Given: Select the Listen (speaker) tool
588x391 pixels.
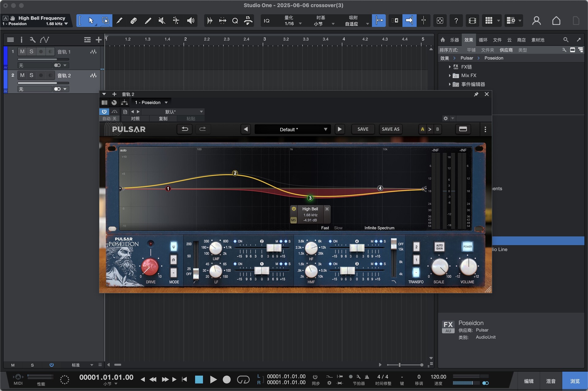Looking at the screenshot, I should pyautogui.click(x=190, y=20).
